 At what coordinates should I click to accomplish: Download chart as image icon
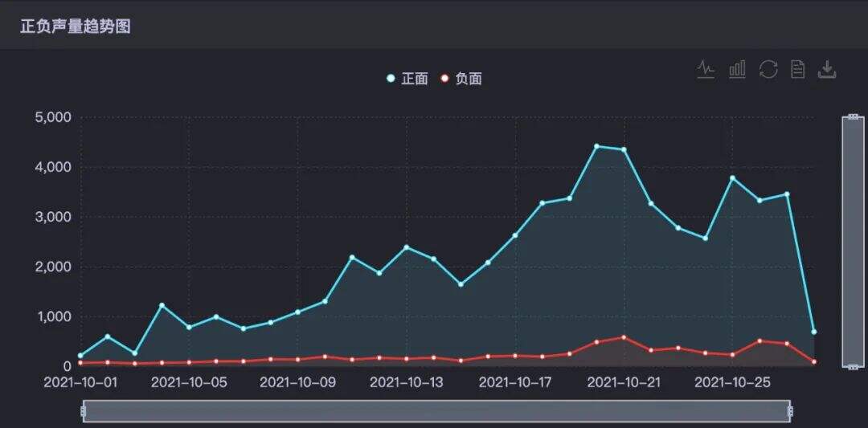[x=827, y=70]
